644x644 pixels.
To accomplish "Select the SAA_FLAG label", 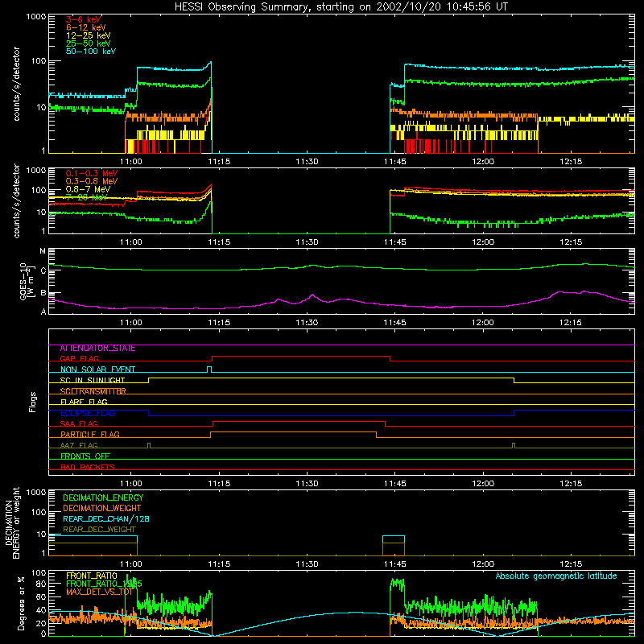I will pos(79,423).
